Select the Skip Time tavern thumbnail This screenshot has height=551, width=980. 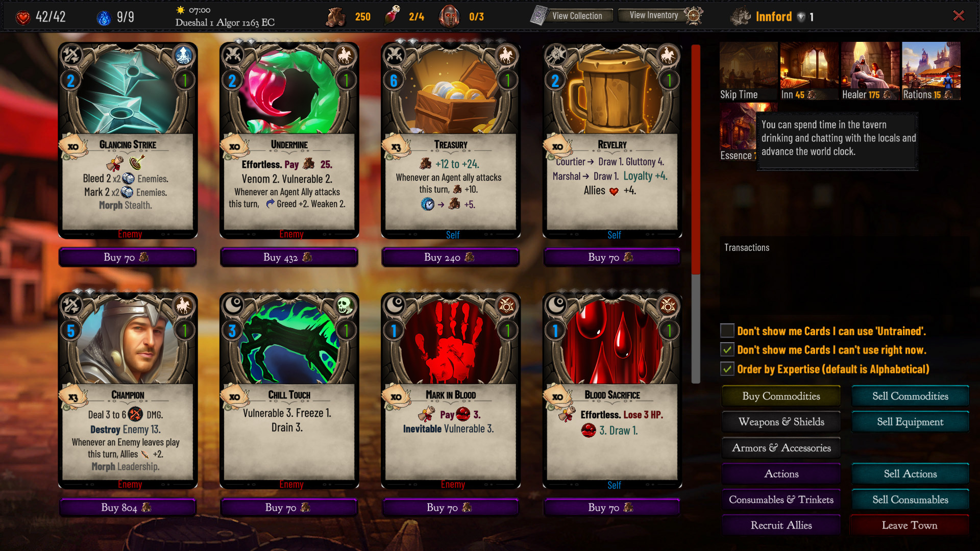[749, 71]
